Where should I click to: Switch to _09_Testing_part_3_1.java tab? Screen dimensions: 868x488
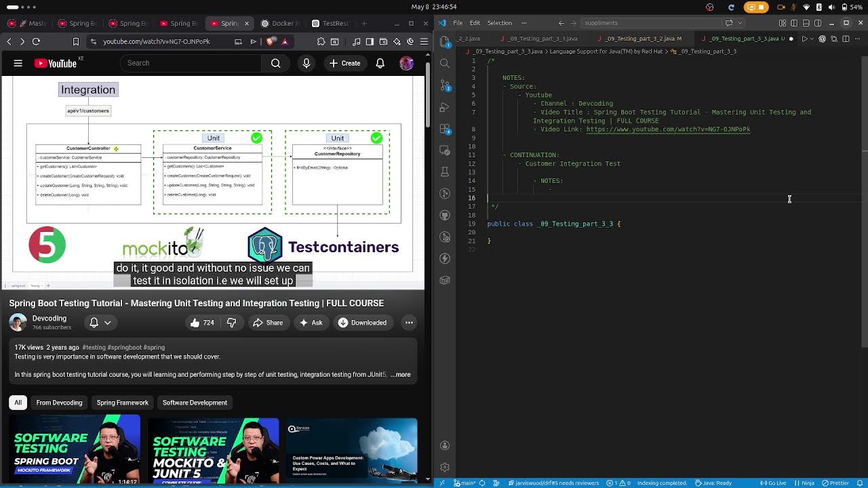[541, 39]
